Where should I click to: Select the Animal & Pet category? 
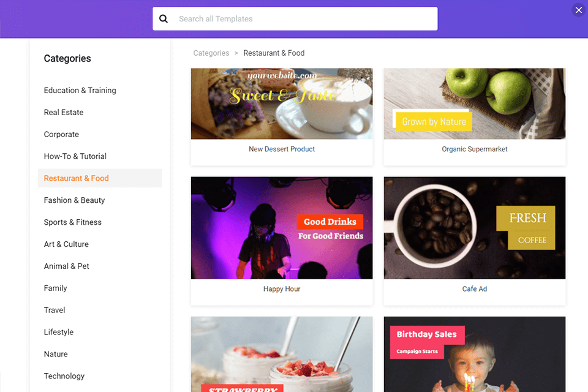coord(66,266)
